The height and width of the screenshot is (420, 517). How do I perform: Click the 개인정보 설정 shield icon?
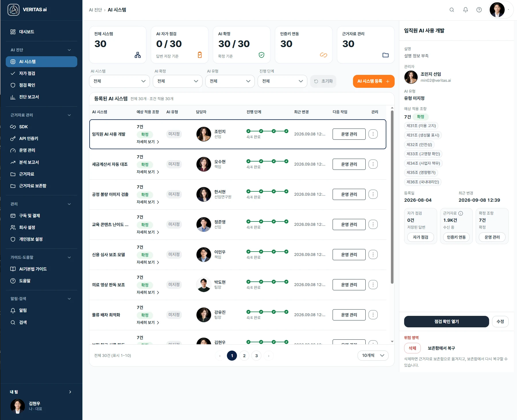pos(13,239)
